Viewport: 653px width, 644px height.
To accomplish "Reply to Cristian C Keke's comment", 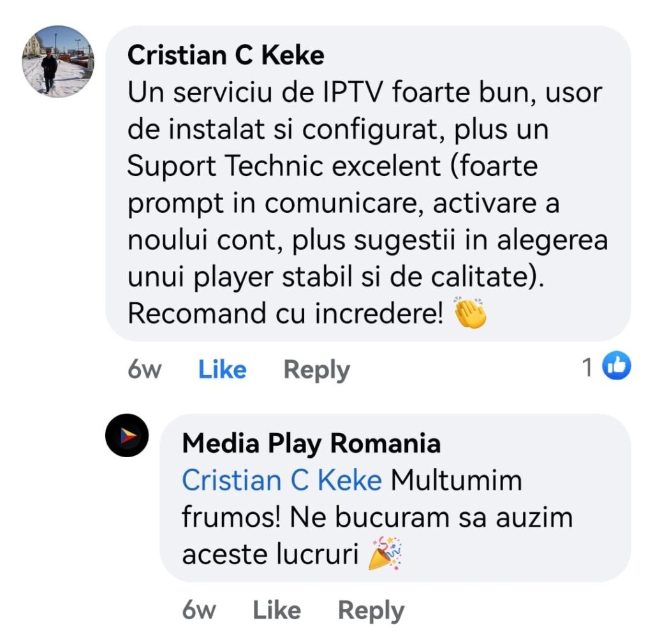I will (x=316, y=370).
